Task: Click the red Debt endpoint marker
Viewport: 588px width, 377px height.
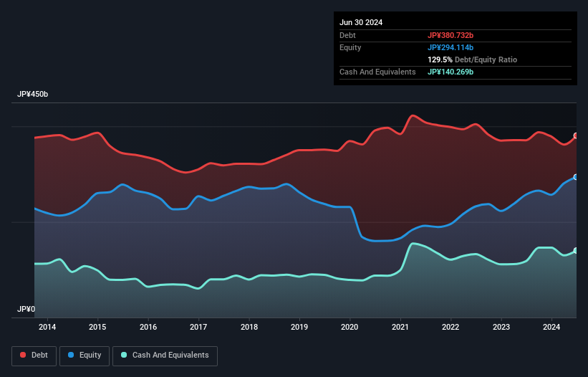Action: click(x=576, y=135)
